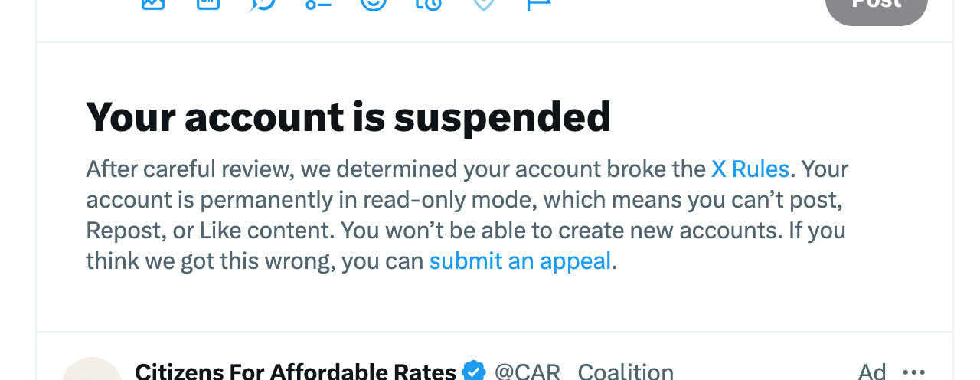Open the media upload icon
This screenshot has width=980, height=380.
153,3
